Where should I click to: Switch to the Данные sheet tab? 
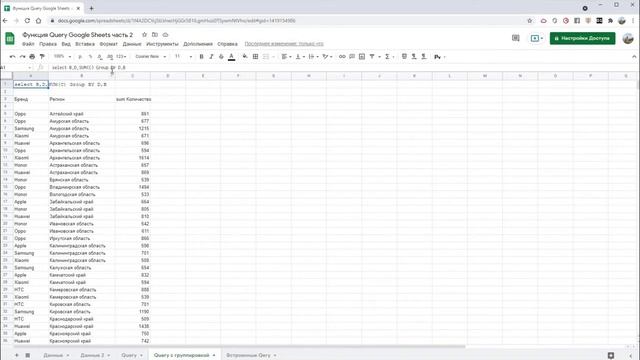coord(53,355)
